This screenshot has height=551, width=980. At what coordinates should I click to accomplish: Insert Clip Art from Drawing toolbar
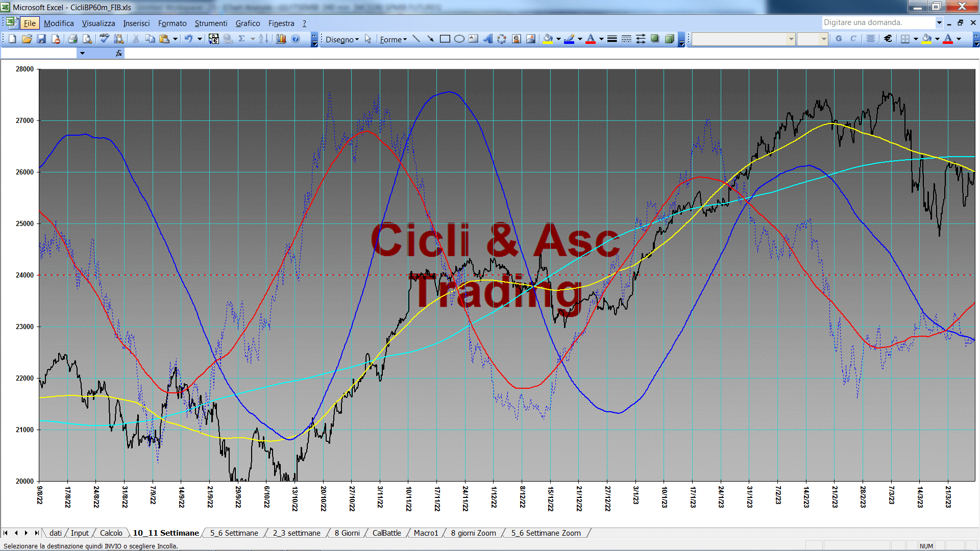point(517,39)
